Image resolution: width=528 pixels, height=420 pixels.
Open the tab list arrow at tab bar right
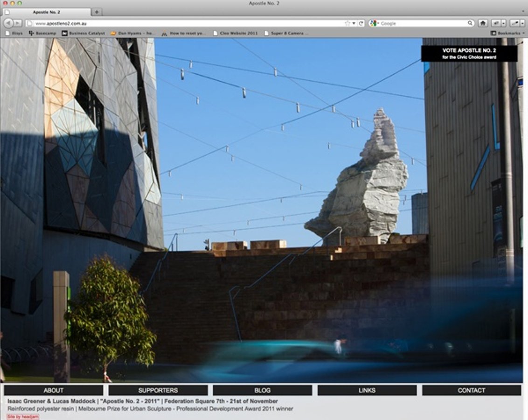click(522, 12)
